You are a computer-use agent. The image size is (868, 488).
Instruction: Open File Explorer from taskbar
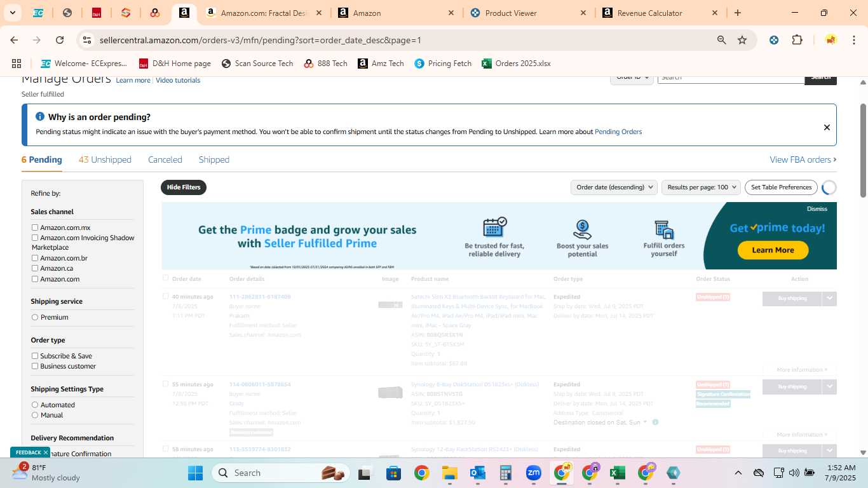click(x=450, y=473)
